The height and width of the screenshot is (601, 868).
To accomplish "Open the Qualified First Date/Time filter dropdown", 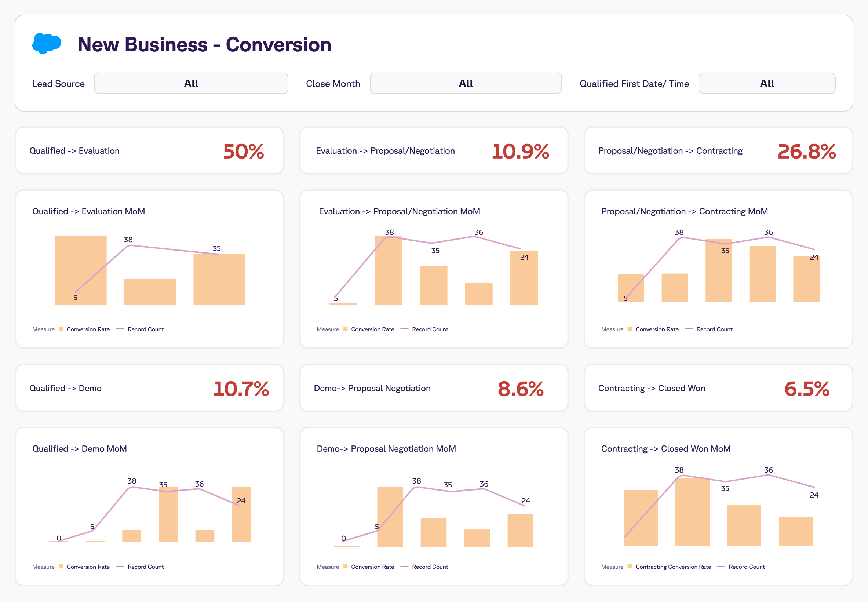I will coord(767,83).
